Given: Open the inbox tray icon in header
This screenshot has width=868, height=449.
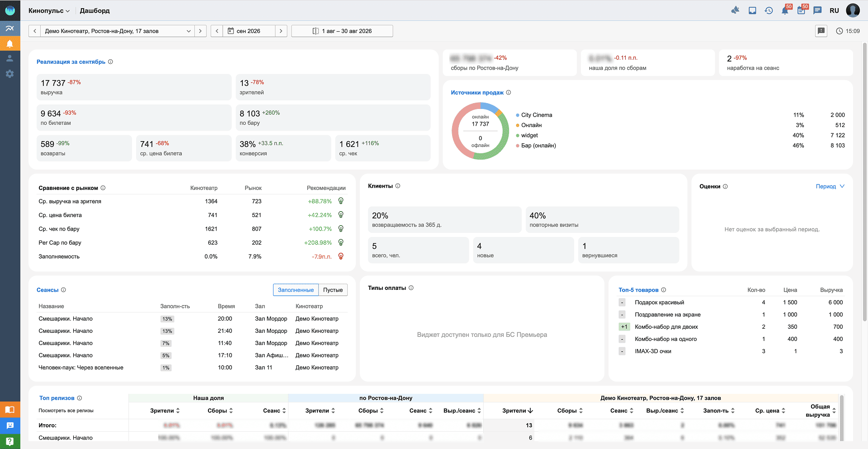Looking at the screenshot, I should pyautogui.click(x=752, y=10).
